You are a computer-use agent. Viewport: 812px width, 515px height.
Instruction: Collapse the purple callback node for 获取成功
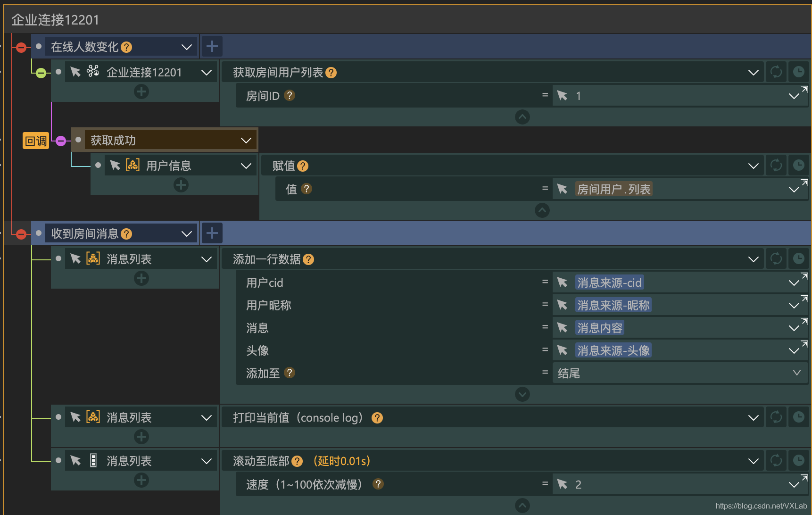[61, 141]
